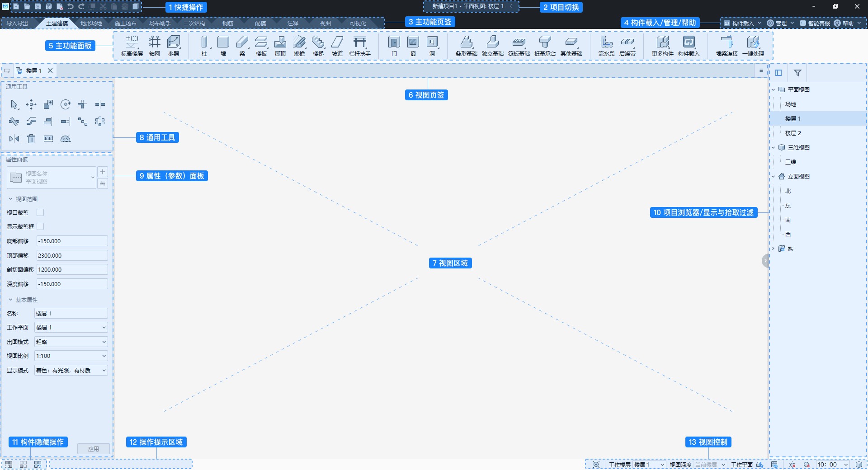Select the 洞 (opening) tool
The image size is (868, 470).
click(x=432, y=46)
